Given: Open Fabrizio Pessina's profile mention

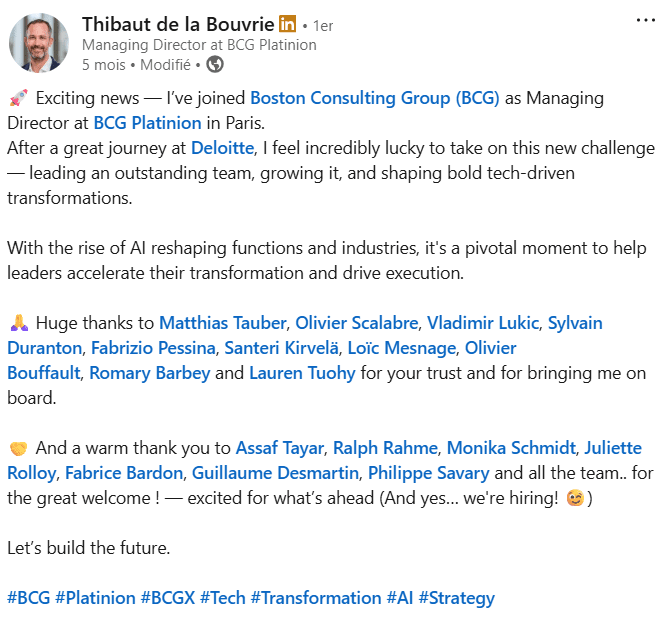Looking at the screenshot, I should tap(153, 348).
